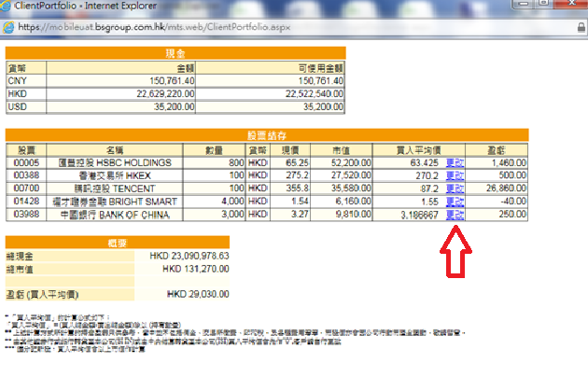Click average price 63.425 for HSBC
The image size is (588, 377).
click(x=424, y=163)
